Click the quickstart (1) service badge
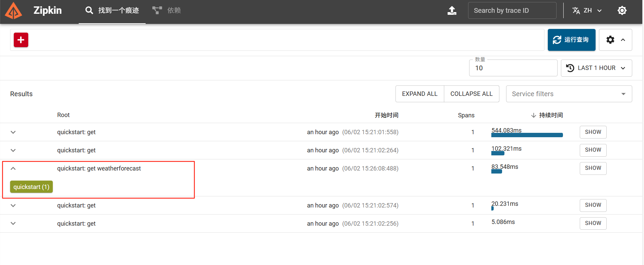 pos(31,187)
